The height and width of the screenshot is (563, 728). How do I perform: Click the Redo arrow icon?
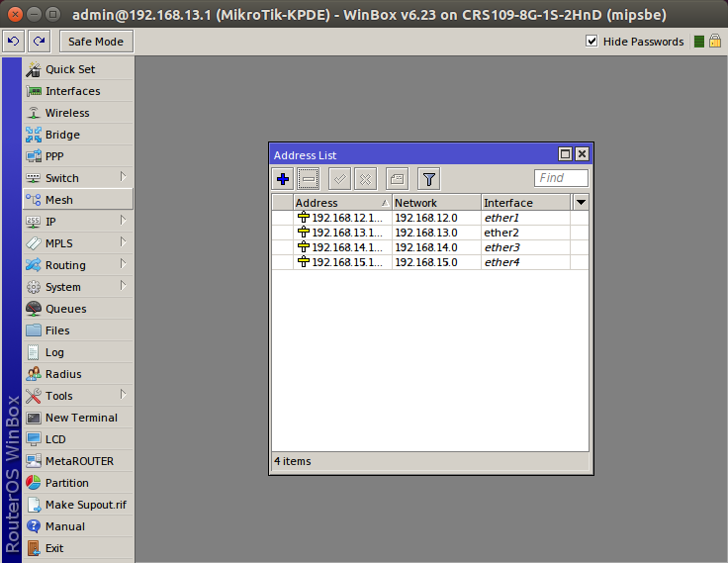pos(39,42)
